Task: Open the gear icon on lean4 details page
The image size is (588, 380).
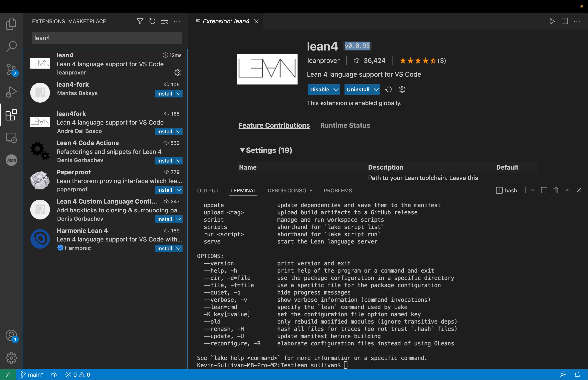Action: pos(402,89)
